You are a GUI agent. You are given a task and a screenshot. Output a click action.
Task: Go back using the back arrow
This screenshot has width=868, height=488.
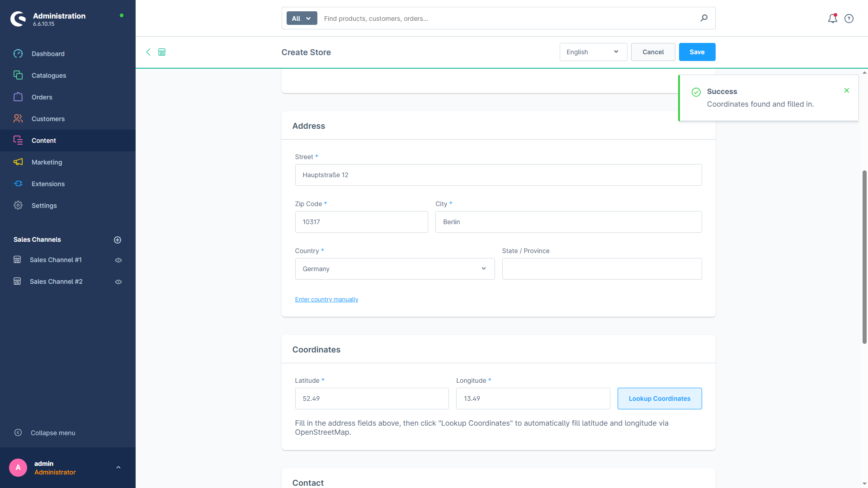[x=148, y=52]
